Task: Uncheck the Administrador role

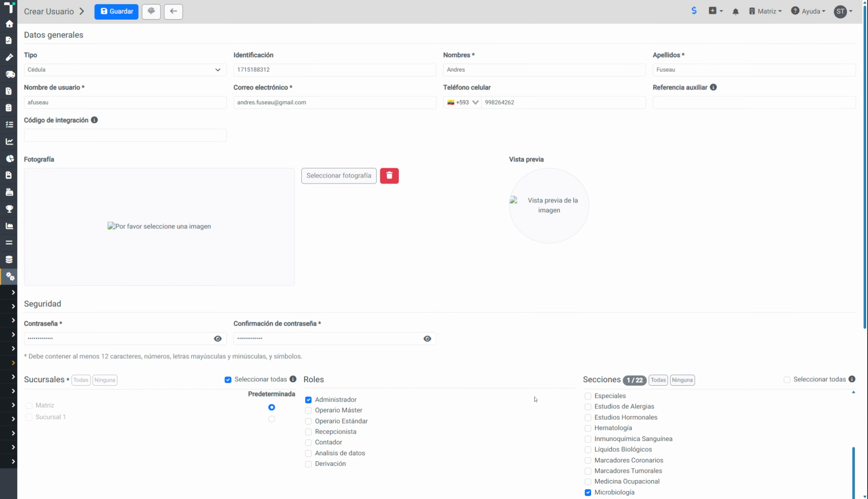Action: coord(308,400)
